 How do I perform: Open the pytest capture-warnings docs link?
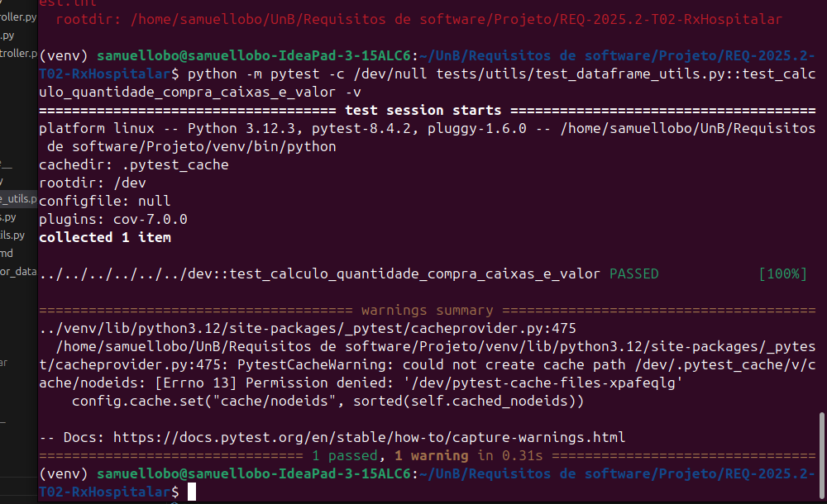coord(369,437)
